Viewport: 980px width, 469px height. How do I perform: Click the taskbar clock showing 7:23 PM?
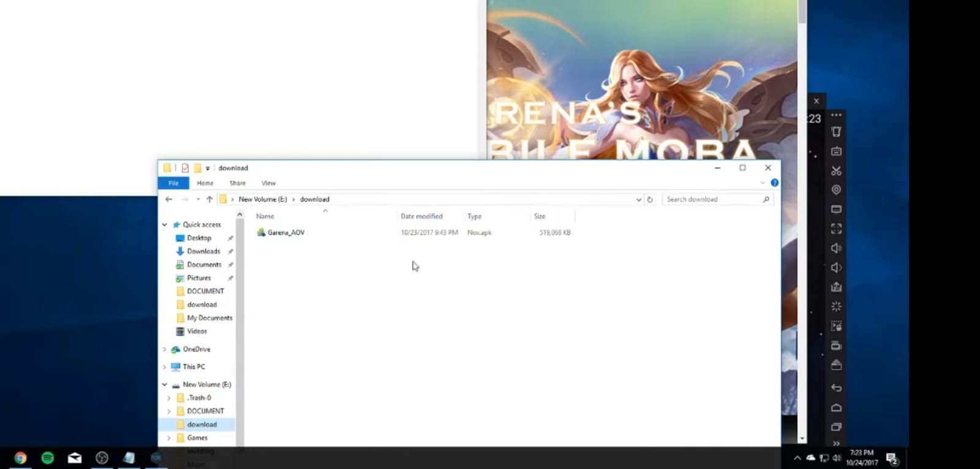pyautogui.click(x=862, y=457)
